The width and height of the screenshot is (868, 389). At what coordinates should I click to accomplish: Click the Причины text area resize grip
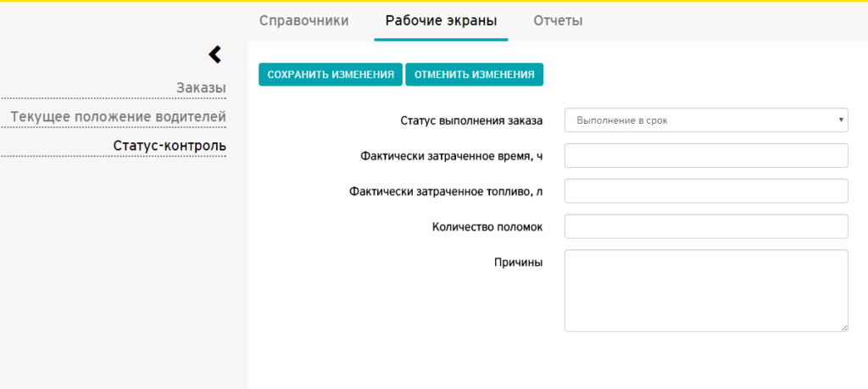(x=844, y=328)
